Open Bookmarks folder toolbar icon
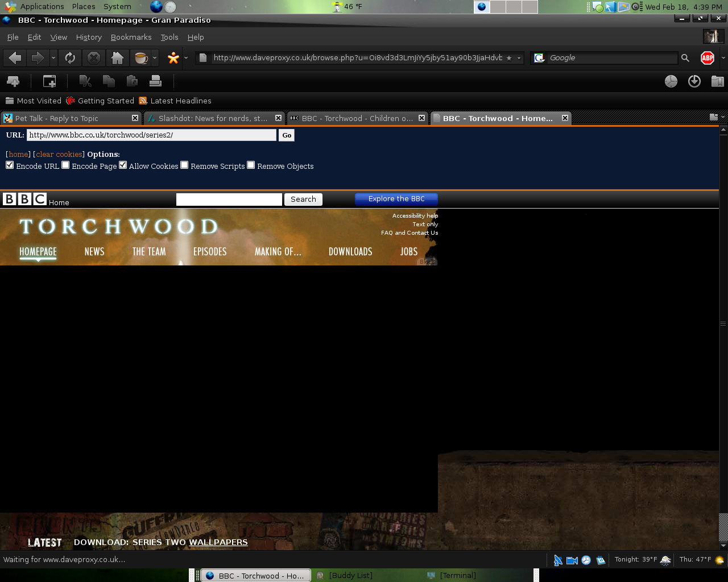 717,81
